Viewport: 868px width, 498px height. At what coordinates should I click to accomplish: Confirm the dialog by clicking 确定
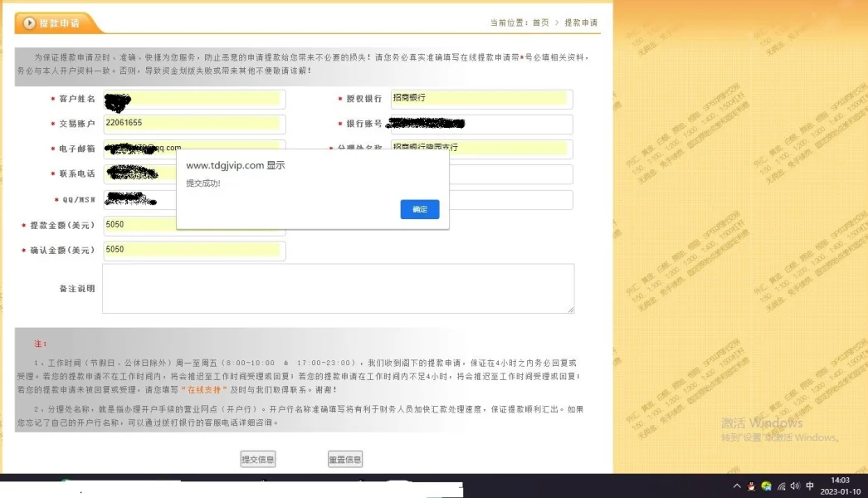(x=419, y=209)
